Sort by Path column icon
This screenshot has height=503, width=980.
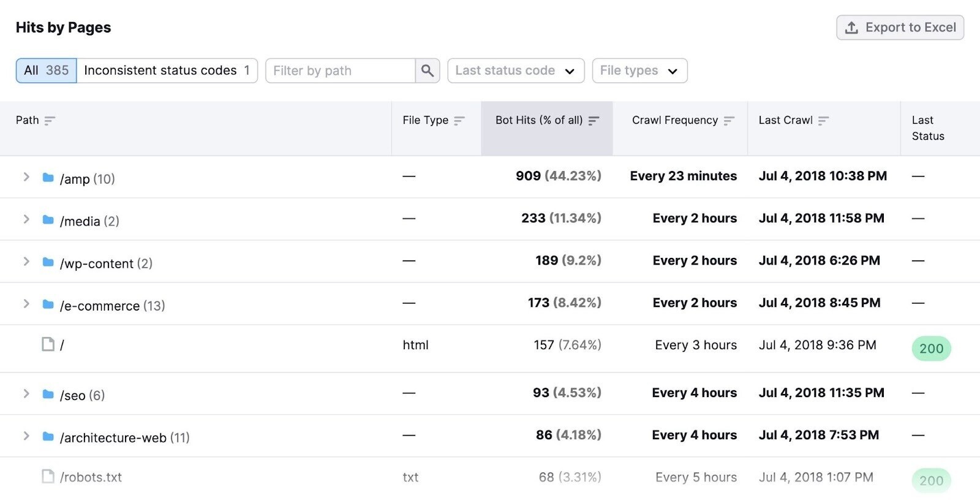pos(50,121)
